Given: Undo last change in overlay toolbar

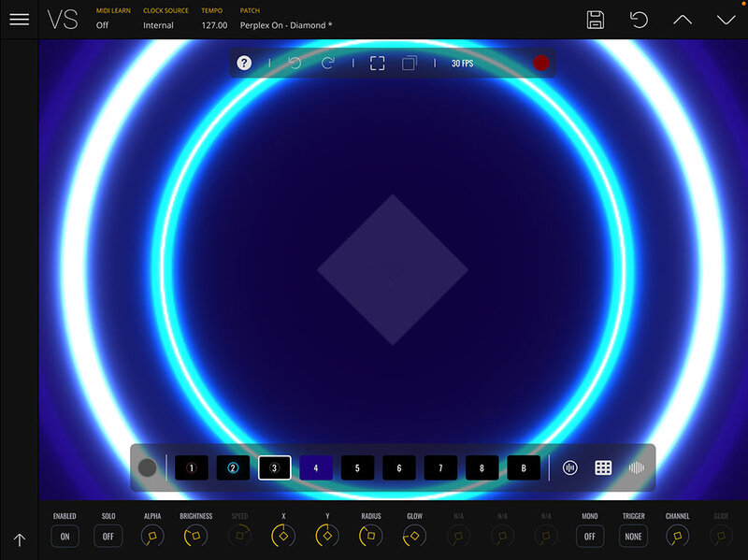Looking at the screenshot, I should pos(295,63).
